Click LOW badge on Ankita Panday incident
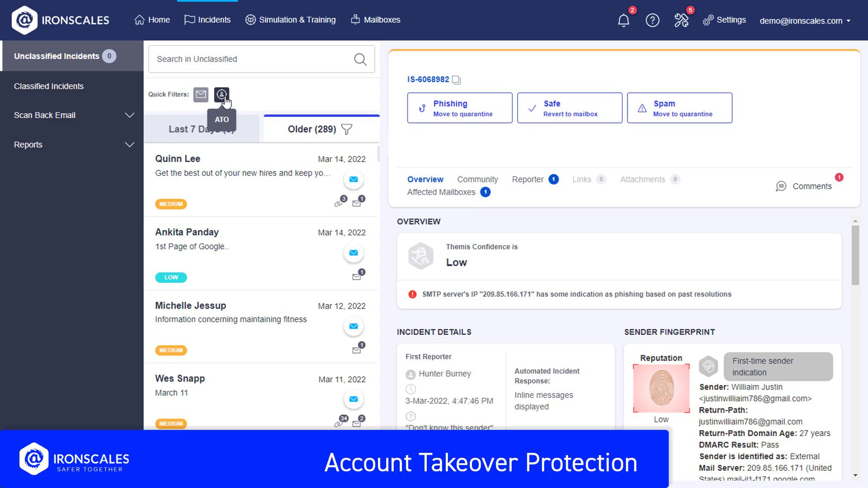Viewport: 868px width, 488px height. point(171,277)
